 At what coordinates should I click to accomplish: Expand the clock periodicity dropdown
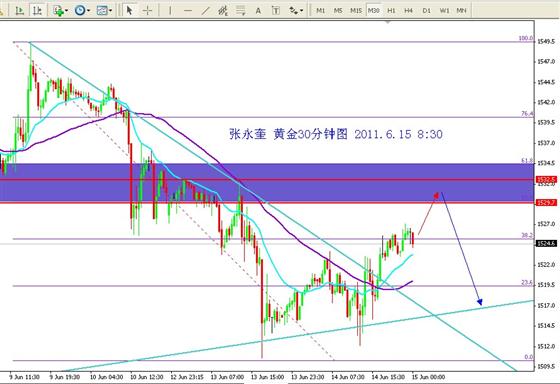pos(88,11)
